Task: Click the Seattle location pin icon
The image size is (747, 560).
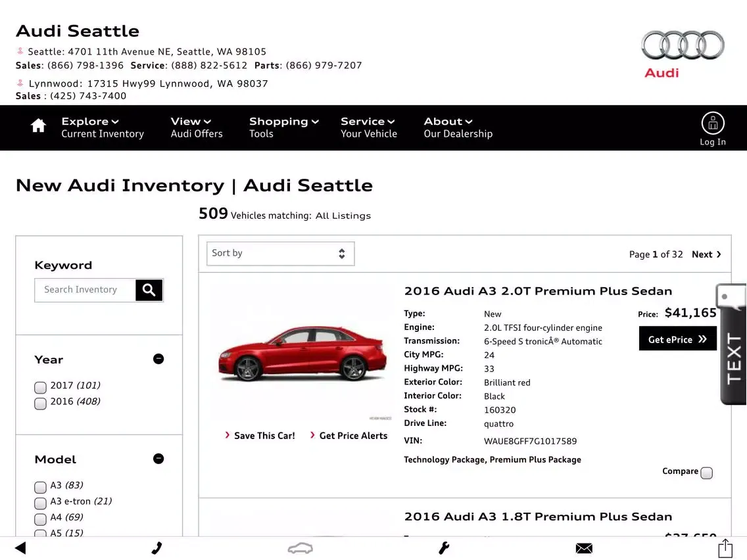Action: [x=20, y=51]
